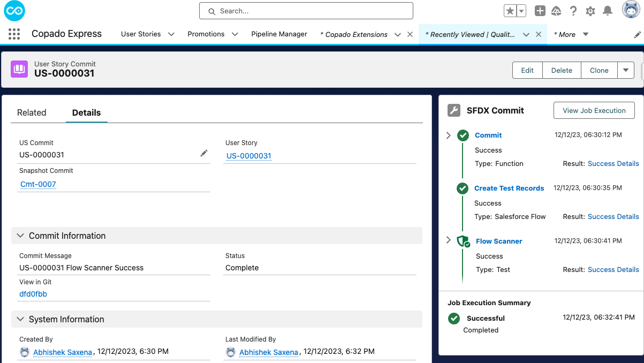This screenshot has width=644, height=363.
Task: Open Salesforce Trailhead guidance icon
Action: click(x=557, y=11)
